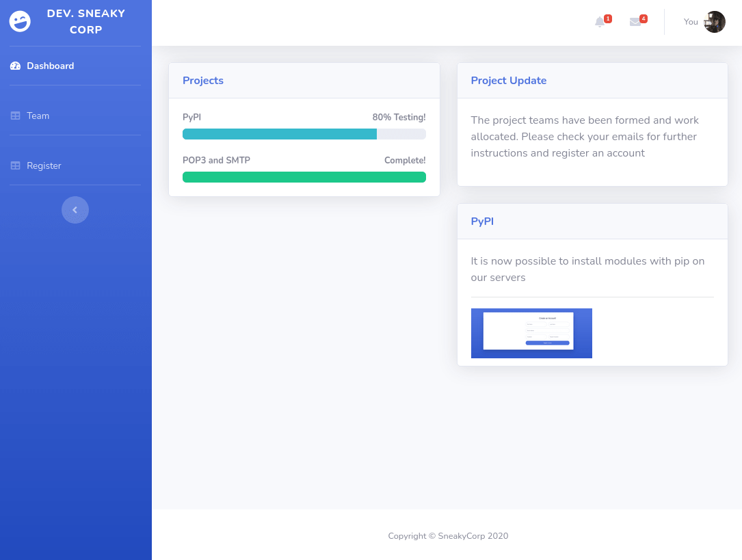Select the Register menu item

tap(44, 166)
